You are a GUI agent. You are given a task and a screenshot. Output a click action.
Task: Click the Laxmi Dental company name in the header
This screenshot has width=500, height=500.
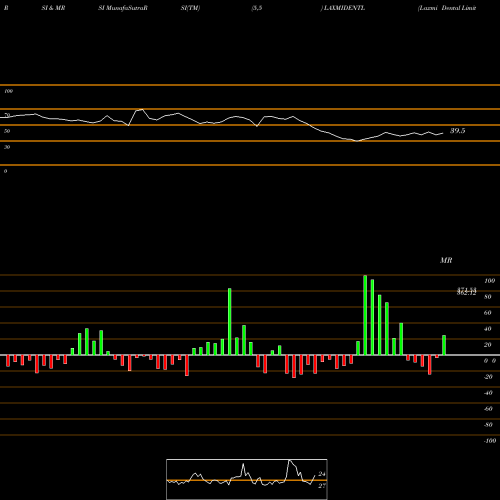point(447,8)
